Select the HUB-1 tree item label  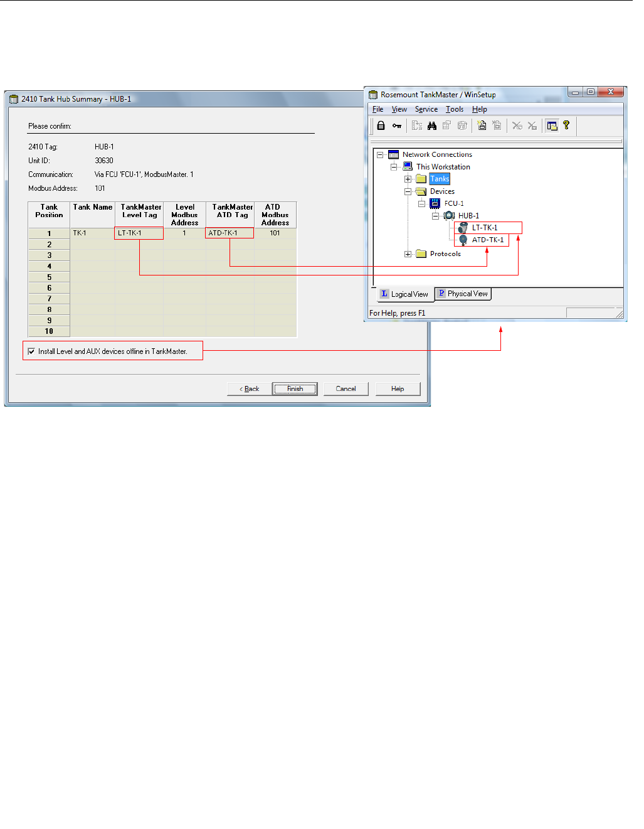pos(468,215)
